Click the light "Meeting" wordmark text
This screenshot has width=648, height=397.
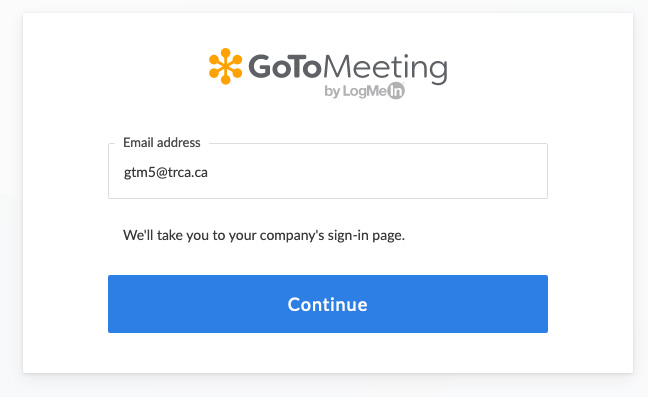[x=385, y=69]
